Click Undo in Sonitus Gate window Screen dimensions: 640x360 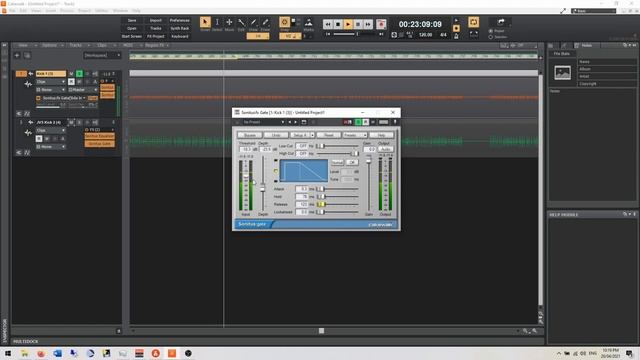click(x=276, y=135)
